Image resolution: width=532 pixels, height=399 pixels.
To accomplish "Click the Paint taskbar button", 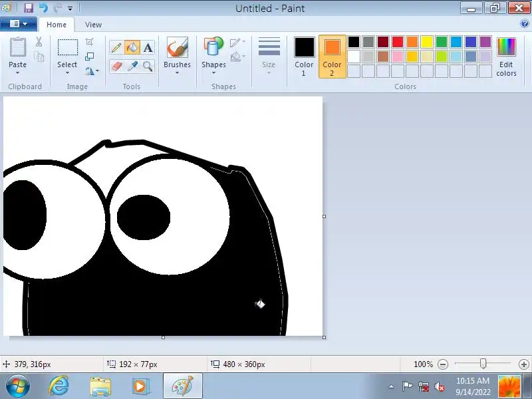I will [183, 386].
